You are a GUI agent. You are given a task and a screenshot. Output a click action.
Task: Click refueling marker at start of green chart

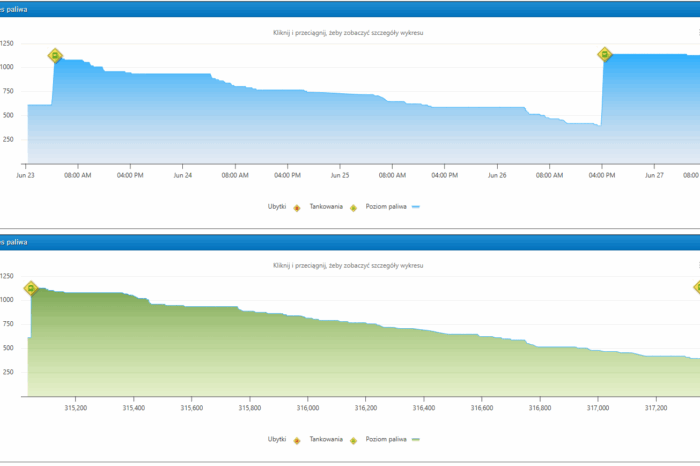pyautogui.click(x=31, y=288)
